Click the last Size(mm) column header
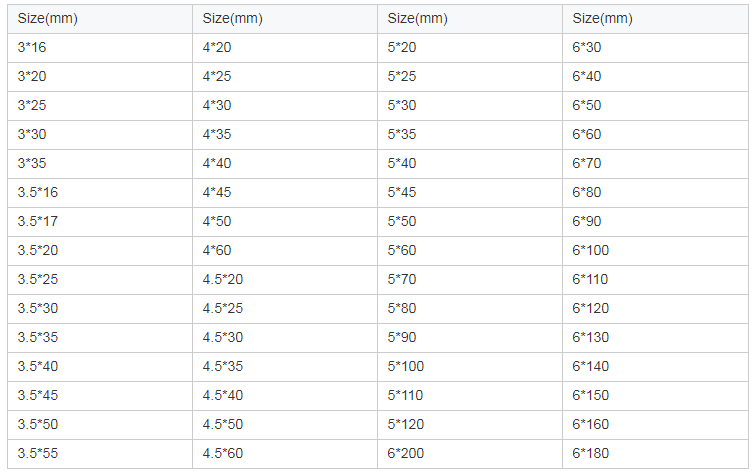 [655, 19]
